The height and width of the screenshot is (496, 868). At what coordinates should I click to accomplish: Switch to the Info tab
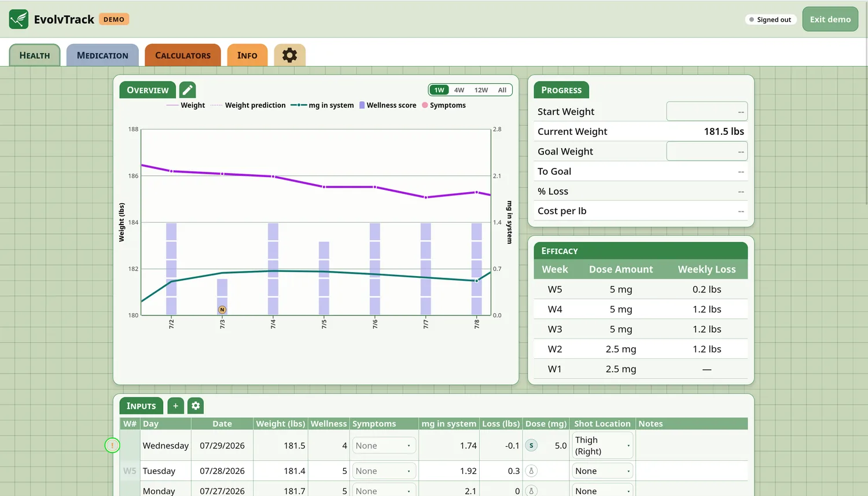(x=248, y=55)
